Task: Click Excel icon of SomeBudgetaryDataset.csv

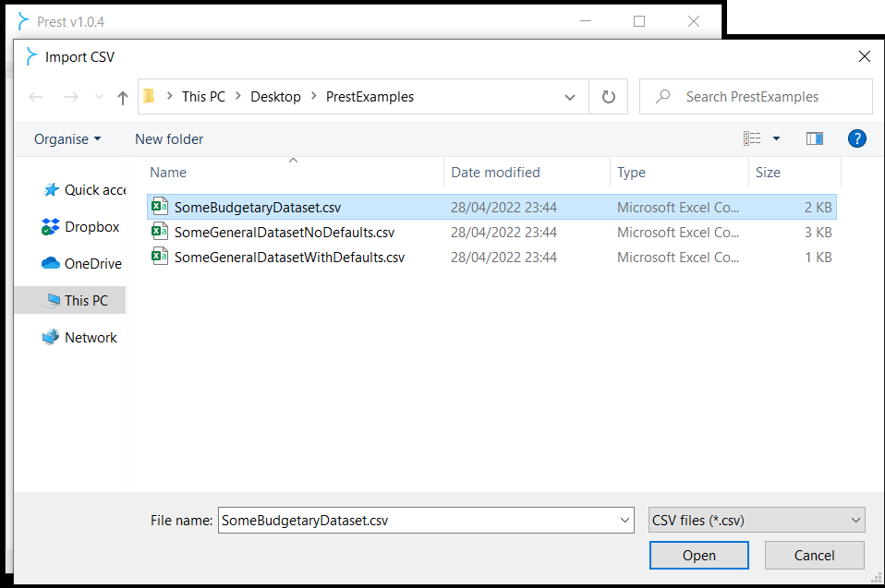Action: coord(160,207)
